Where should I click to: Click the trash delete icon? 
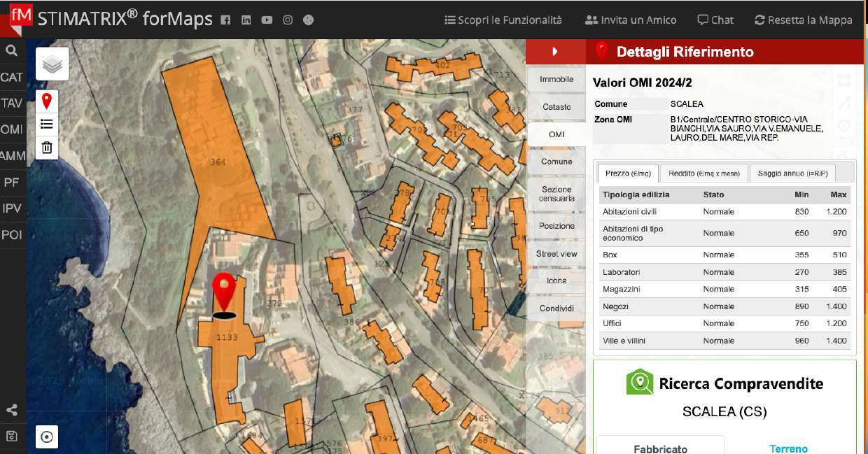(x=47, y=147)
